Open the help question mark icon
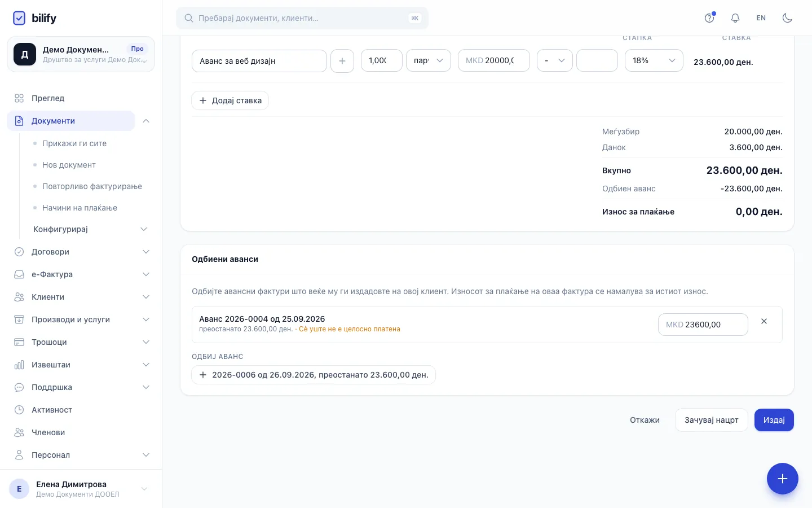812x508 pixels. tap(709, 18)
